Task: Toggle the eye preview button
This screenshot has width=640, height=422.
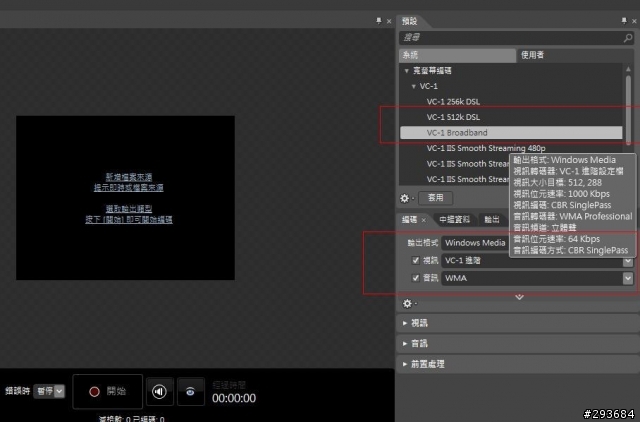Action: pyautogui.click(x=191, y=391)
